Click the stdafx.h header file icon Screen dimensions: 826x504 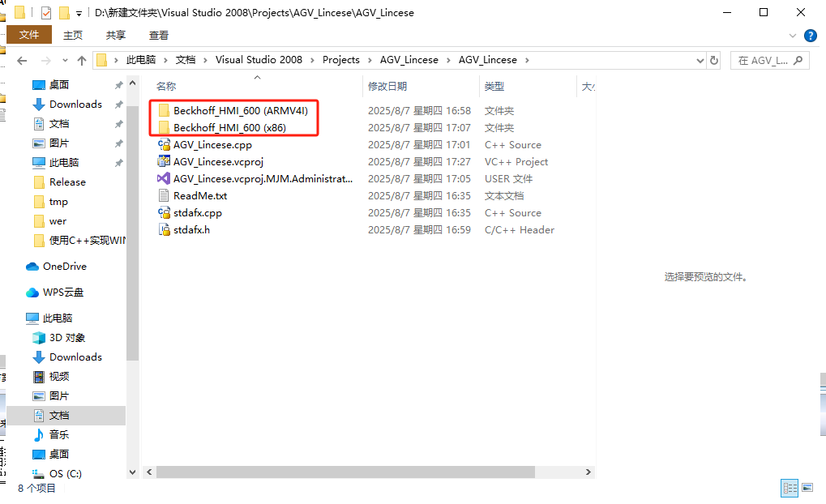click(x=164, y=229)
